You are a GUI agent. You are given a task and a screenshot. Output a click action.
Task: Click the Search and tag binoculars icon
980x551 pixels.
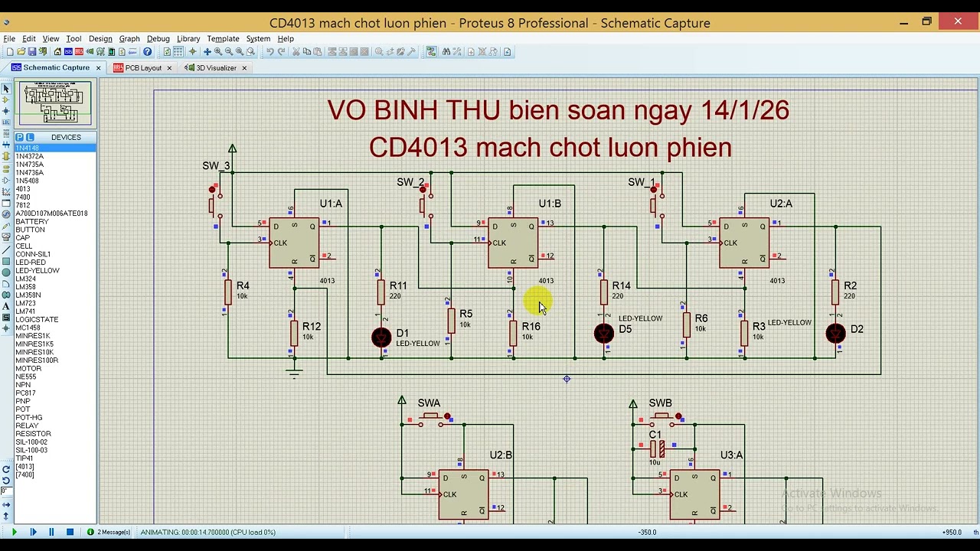tap(446, 52)
